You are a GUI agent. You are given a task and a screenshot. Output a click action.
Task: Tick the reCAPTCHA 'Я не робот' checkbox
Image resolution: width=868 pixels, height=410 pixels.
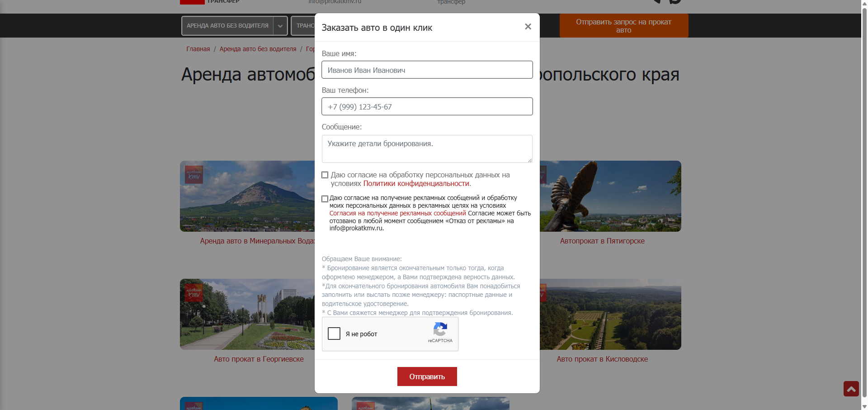click(334, 334)
